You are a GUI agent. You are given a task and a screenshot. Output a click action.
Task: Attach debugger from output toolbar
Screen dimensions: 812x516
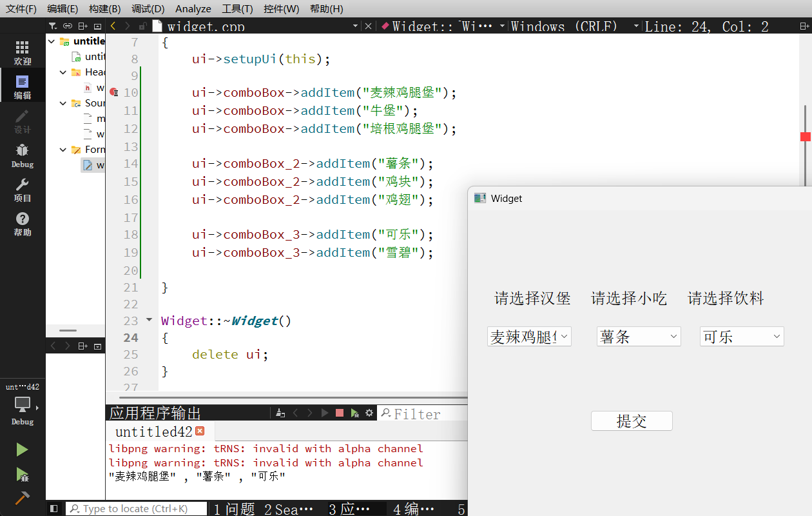(x=354, y=413)
